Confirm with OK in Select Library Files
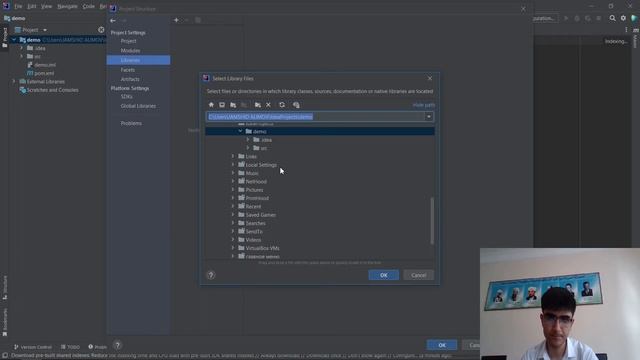 tap(384, 275)
